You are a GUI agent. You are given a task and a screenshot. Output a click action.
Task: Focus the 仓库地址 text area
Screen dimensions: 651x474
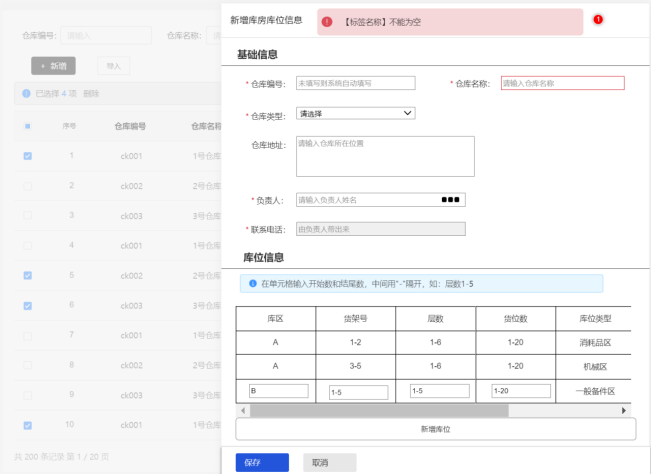point(385,156)
